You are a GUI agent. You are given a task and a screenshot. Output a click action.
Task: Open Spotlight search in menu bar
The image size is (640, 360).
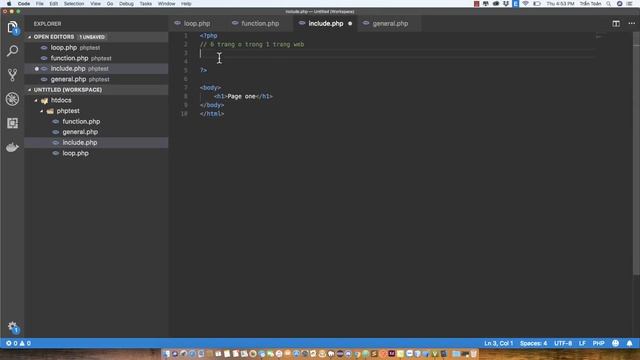point(609,4)
